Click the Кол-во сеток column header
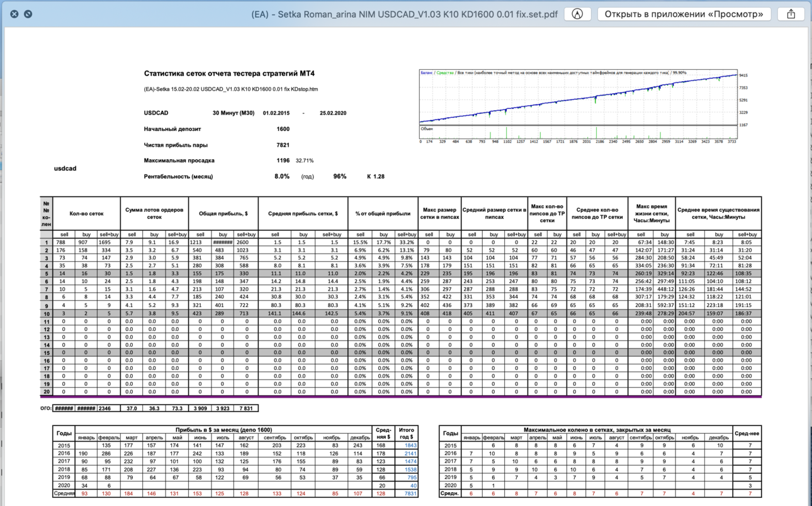This screenshot has height=506, width=812. [x=86, y=213]
